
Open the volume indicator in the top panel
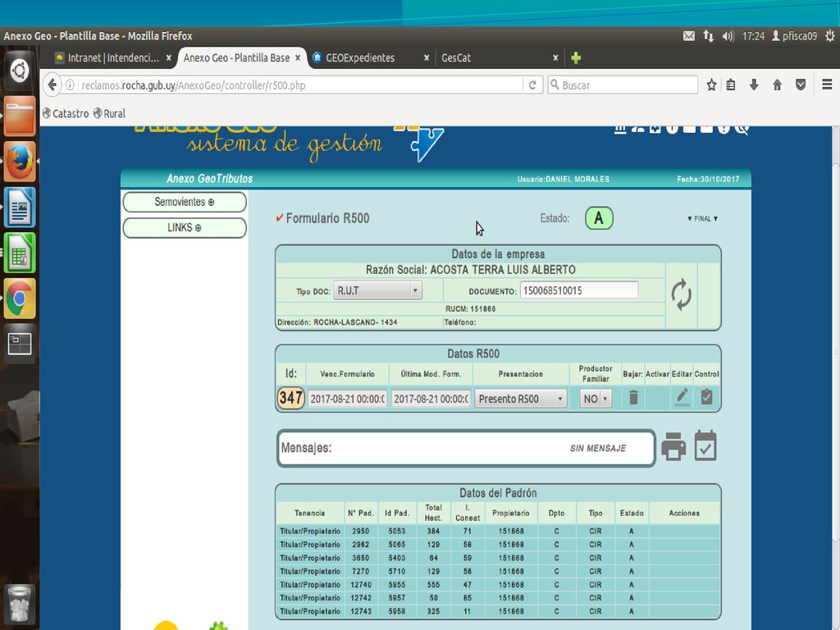728,36
